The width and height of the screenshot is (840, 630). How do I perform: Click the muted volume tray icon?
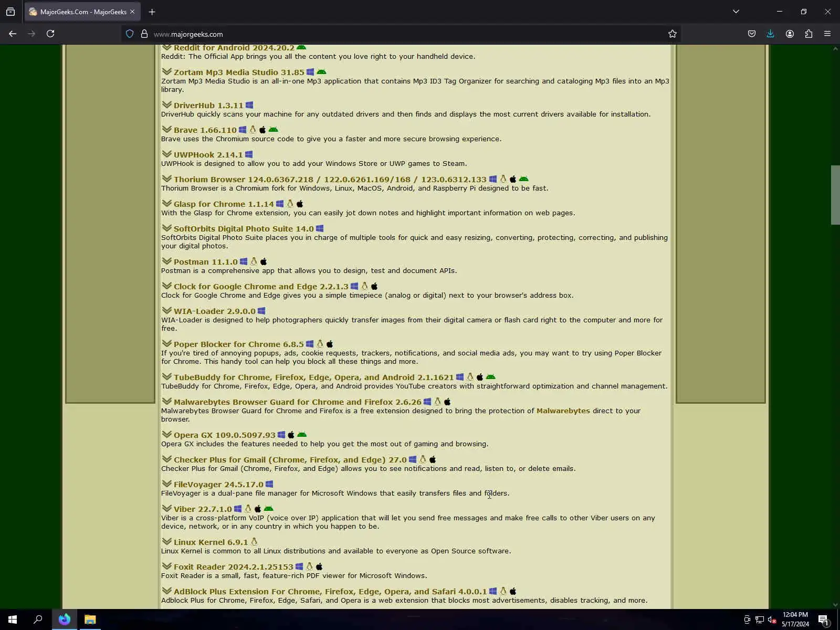click(772, 620)
